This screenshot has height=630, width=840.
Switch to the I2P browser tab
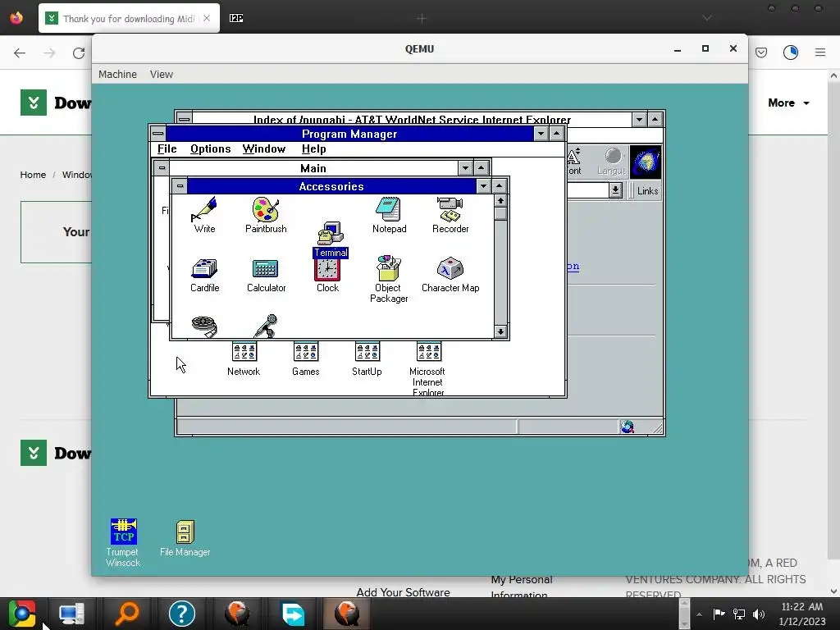(236, 18)
